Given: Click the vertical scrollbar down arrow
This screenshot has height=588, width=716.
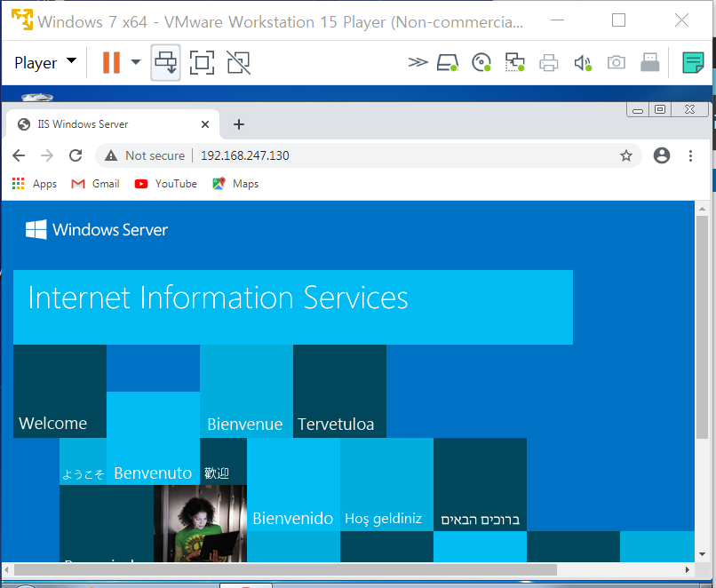Looking at the screenshot, I should click(x=703, y=554).
